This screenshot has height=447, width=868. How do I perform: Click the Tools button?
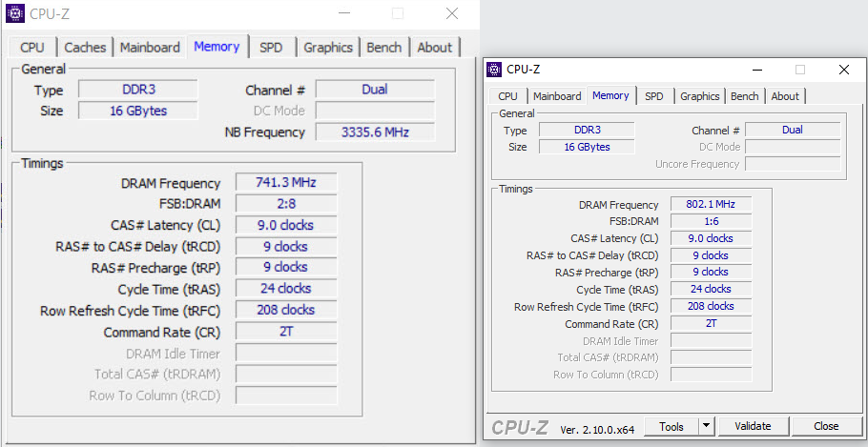pyautogui.click(x=672, y=427)
